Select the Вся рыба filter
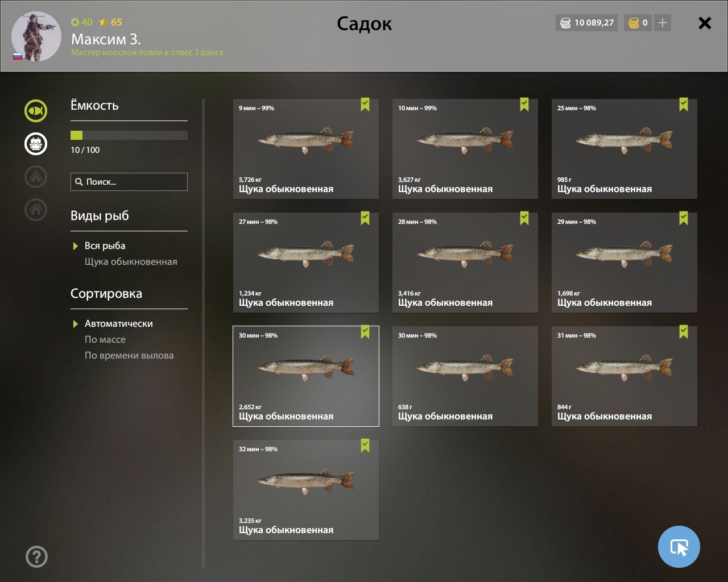Viewport: 728px width, 582px height. (105, 246)
